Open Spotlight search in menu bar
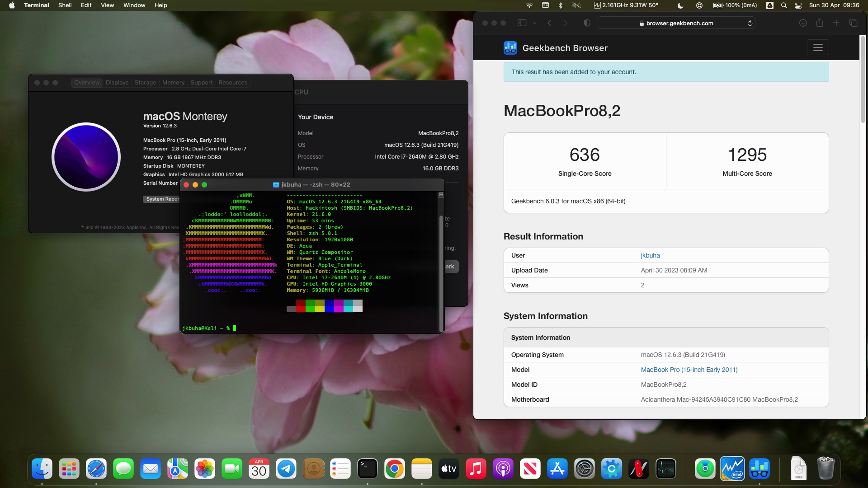This screenshot has height=488, width=868. pyautogui.click(x=784, y=5)
